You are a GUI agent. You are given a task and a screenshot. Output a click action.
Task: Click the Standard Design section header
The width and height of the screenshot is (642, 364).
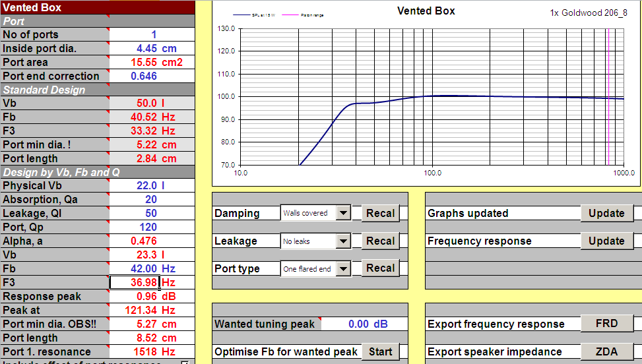98,90
